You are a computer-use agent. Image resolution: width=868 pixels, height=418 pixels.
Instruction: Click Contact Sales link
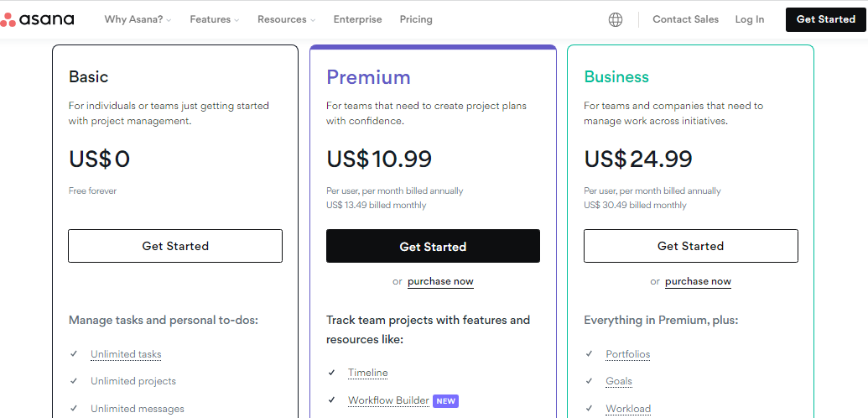click(x=685, y=19)
